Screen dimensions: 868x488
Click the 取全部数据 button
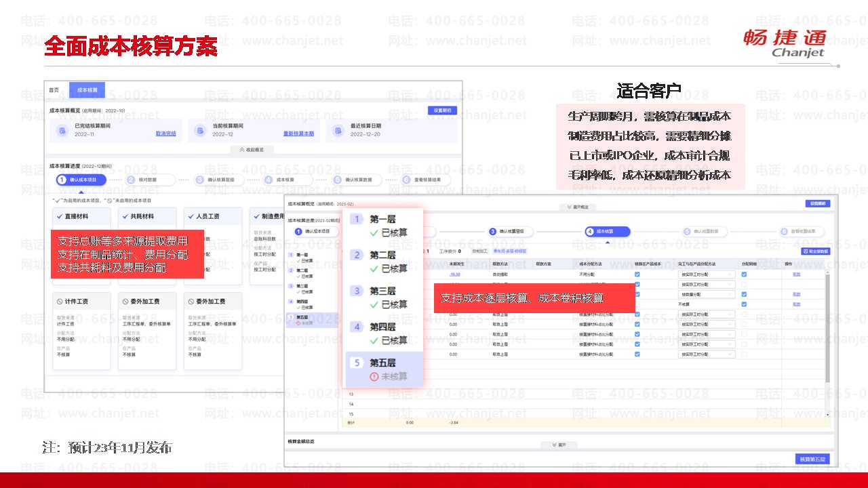click(814, 251)
